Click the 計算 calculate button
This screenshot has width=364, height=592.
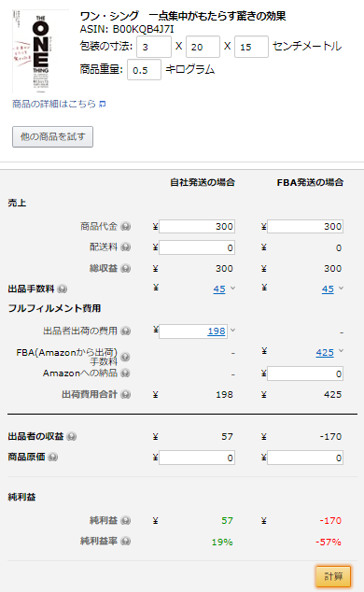tap(333, 576)
